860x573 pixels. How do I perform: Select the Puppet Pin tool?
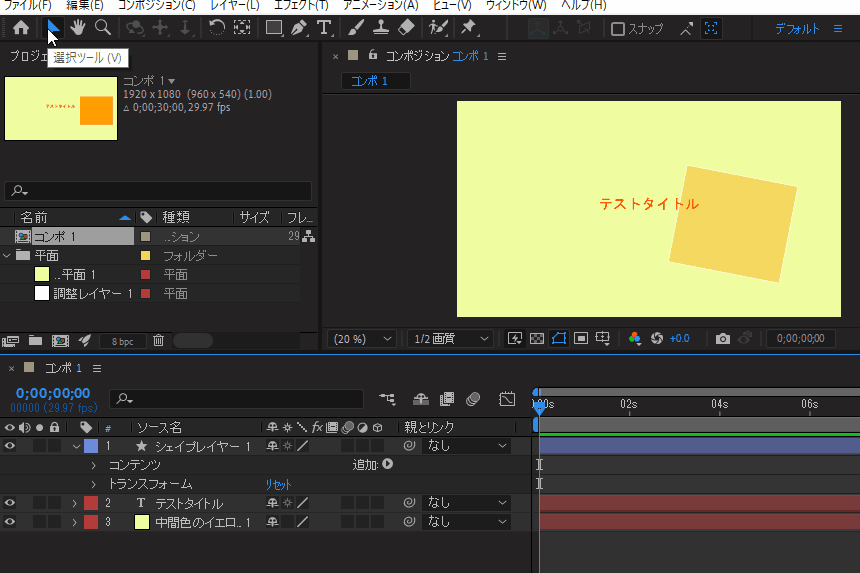(468, 27)
